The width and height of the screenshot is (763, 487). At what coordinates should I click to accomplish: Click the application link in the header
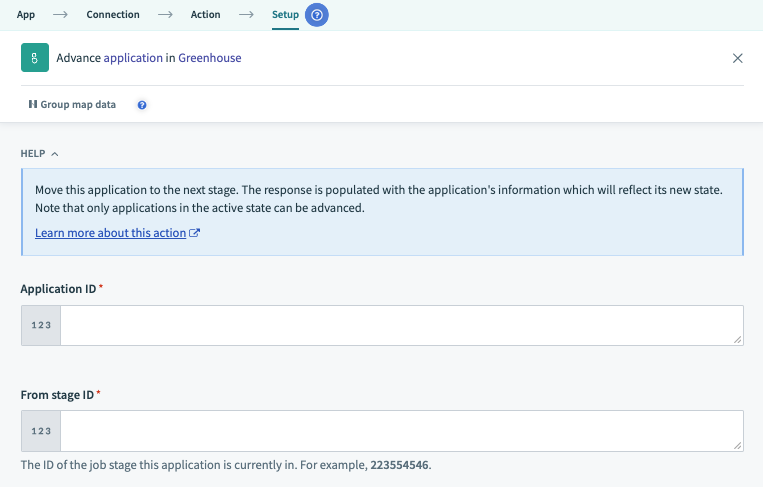click(133, 58)
